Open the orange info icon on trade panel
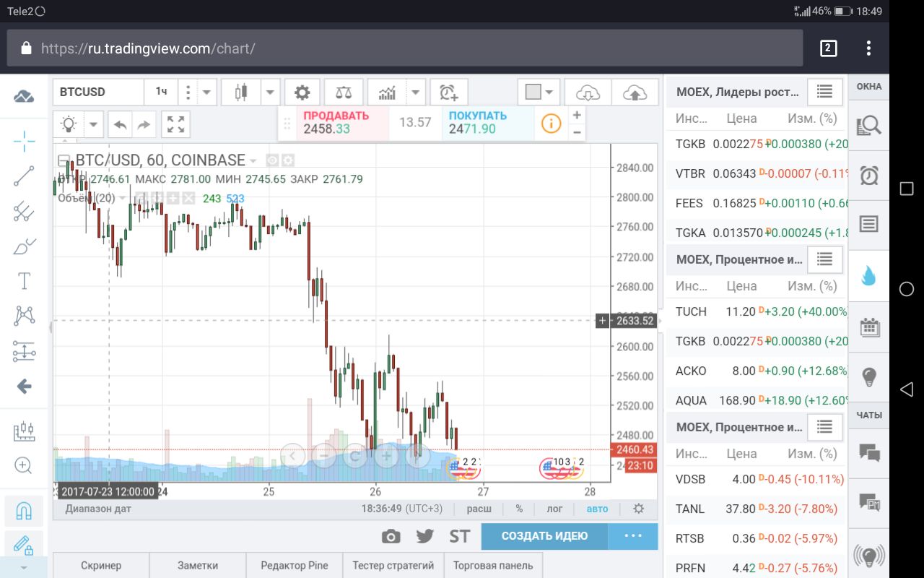 click(551, 123)
